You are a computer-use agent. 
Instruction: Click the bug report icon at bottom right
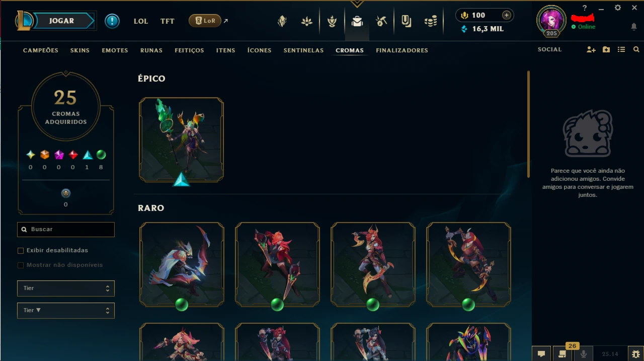coord(636,354)
